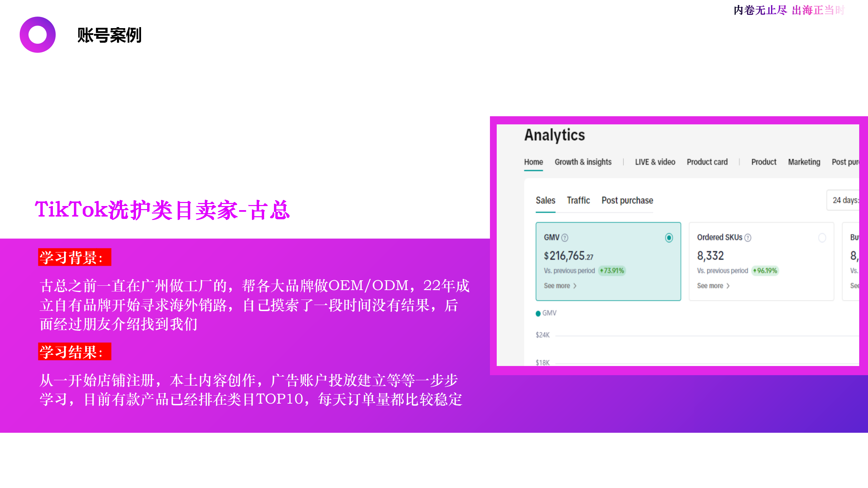Open the partly visible Post purchase top tab
This screenshot has height=488, width=868.
[x=845, y=162]
